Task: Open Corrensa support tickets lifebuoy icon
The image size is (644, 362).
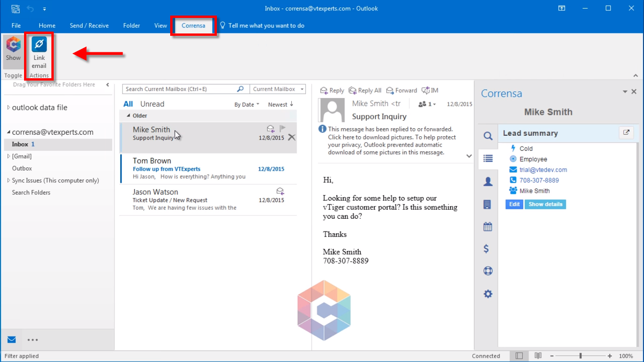Action: [488, 271]
